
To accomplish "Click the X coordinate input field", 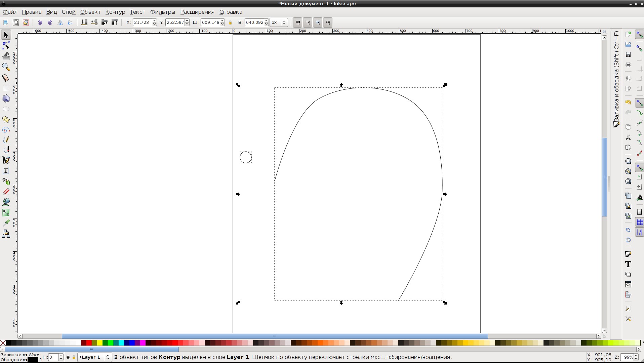I will tap(142, 23).
